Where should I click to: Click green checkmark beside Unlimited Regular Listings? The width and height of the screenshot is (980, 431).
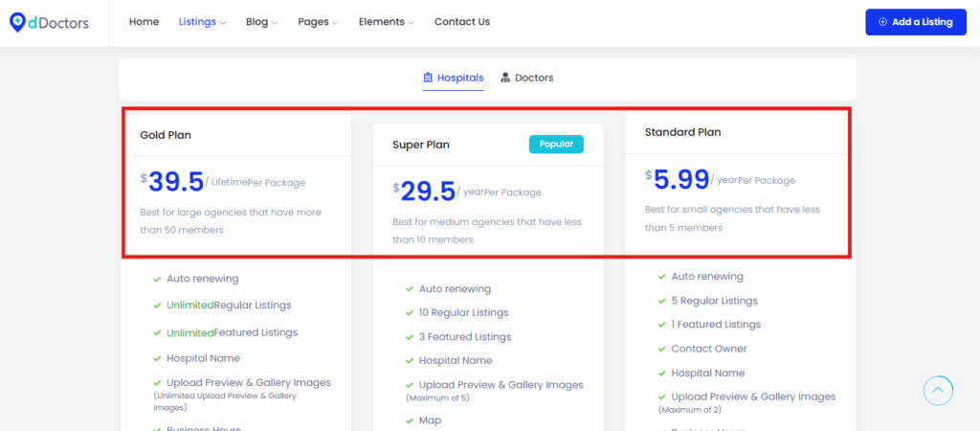(x=158, y=306)
